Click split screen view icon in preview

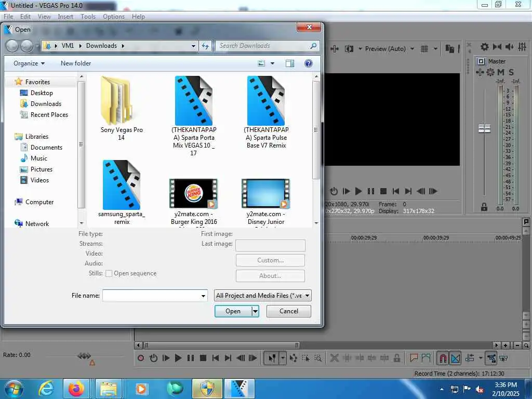click(349, 49)
